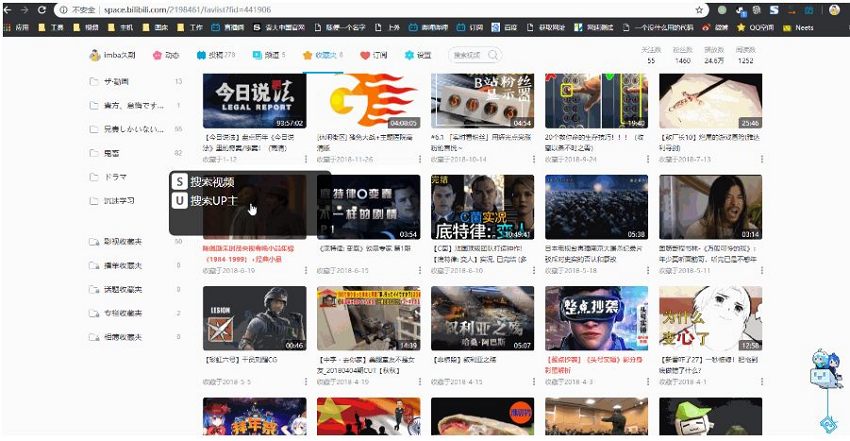Open the 叙利亚之殇 05:07 video thumbnail
Viewport: 850px width, 441px height.
(482, 319)
